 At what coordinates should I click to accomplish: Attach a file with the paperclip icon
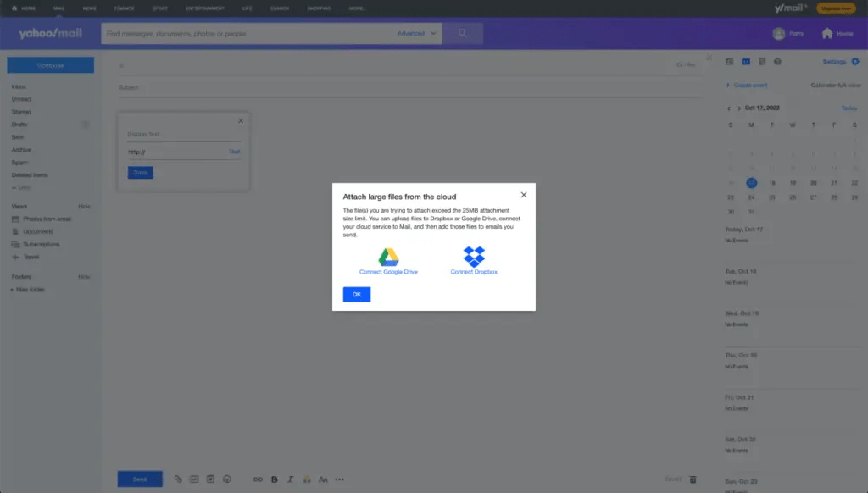[178, 479]
